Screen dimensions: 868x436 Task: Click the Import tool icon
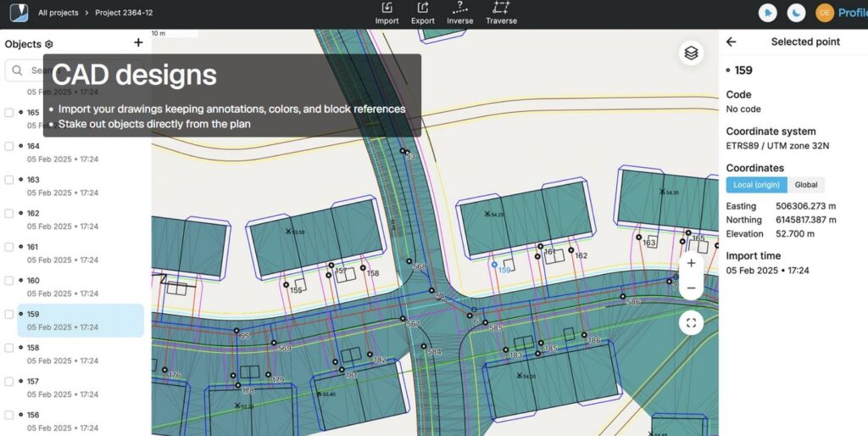[387, 8]
